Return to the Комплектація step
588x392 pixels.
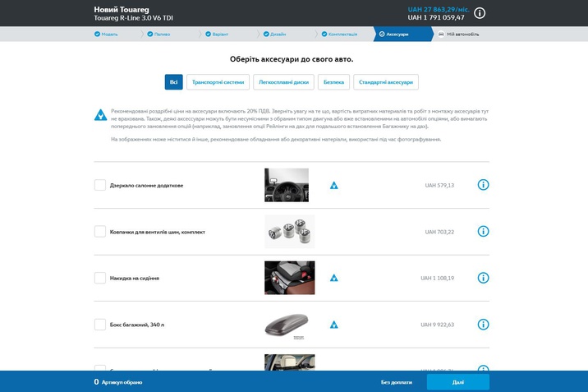pyautogui.click(x=339, y=35)
